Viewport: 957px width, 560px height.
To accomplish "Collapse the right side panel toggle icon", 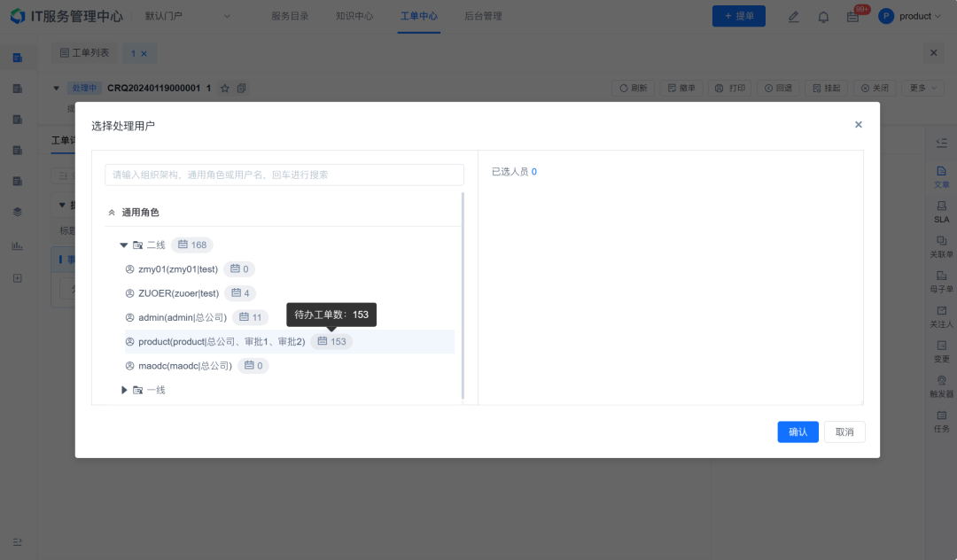I will (x=942, y=143).
